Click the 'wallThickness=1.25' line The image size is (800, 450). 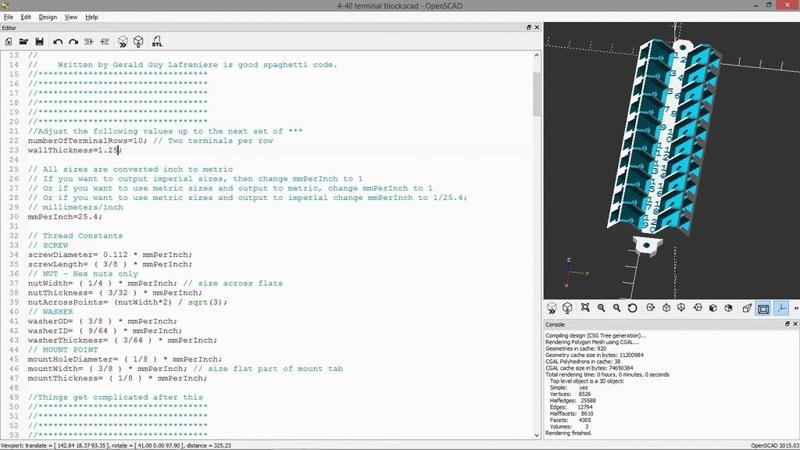74,151
